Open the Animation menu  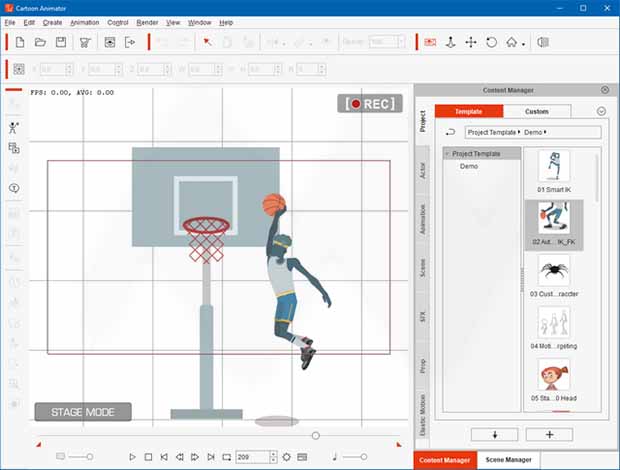click(x=85, y=22)
